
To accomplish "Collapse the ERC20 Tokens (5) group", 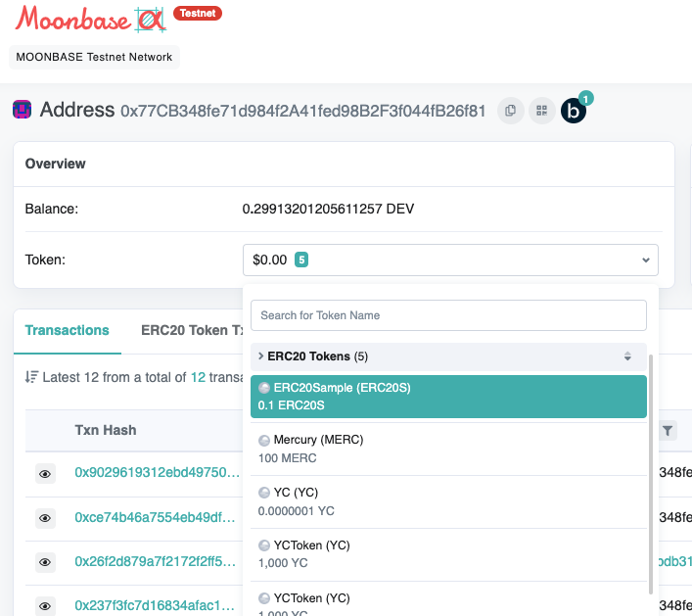I will pos(448,356).
